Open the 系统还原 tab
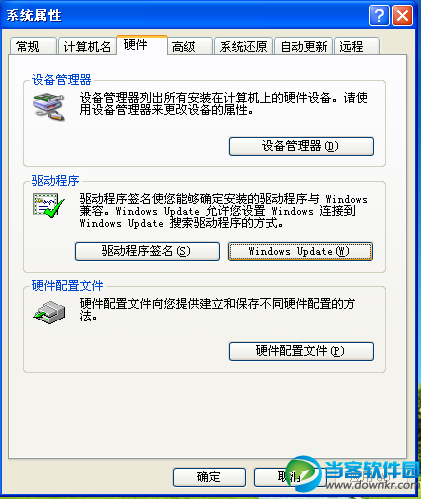Screen dimensions: 421x499 (x=243, y=46)
